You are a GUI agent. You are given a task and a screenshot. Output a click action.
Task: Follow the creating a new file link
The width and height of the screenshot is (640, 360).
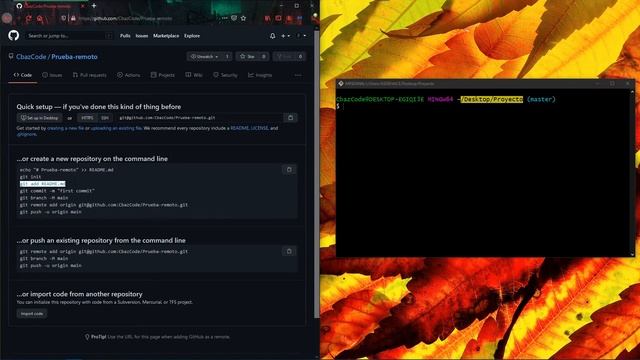tap(65, 128)
